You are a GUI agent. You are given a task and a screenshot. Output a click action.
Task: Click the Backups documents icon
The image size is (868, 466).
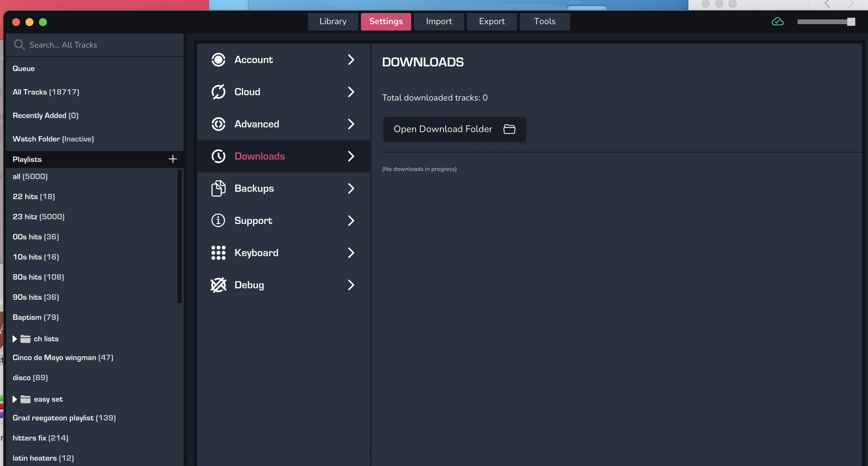point(219,188)
